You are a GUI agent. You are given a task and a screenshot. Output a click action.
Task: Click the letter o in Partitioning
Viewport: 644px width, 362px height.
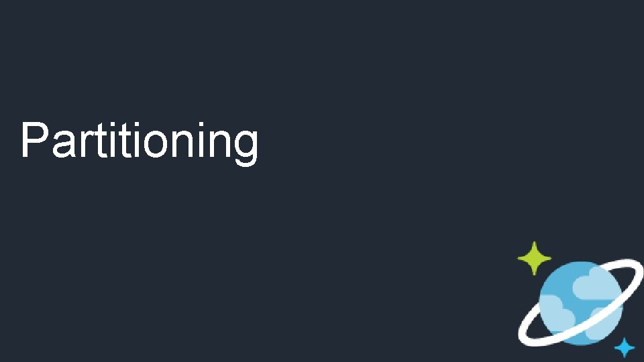point(155,143)
